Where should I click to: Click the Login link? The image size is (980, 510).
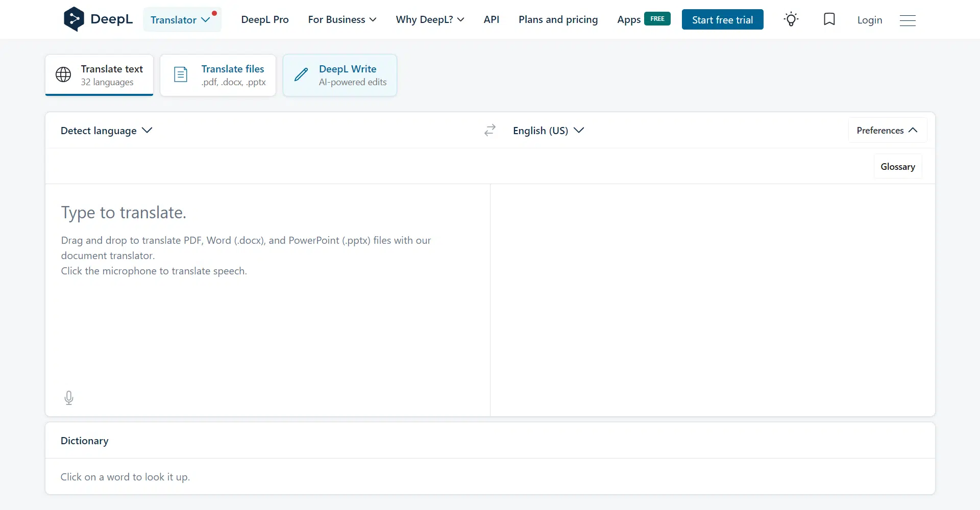tap(869, 20)
